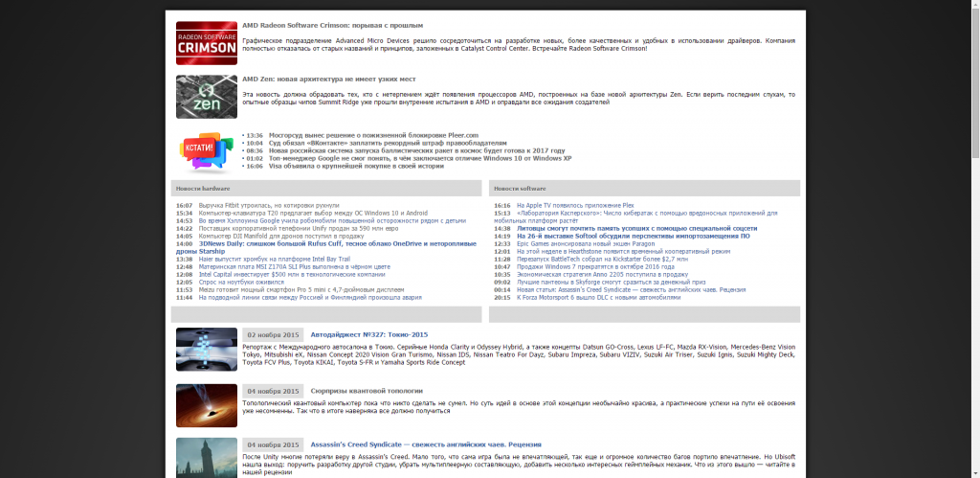
Task: Open Epic Games Paragon announcement news
Action: tap(584, 244)
